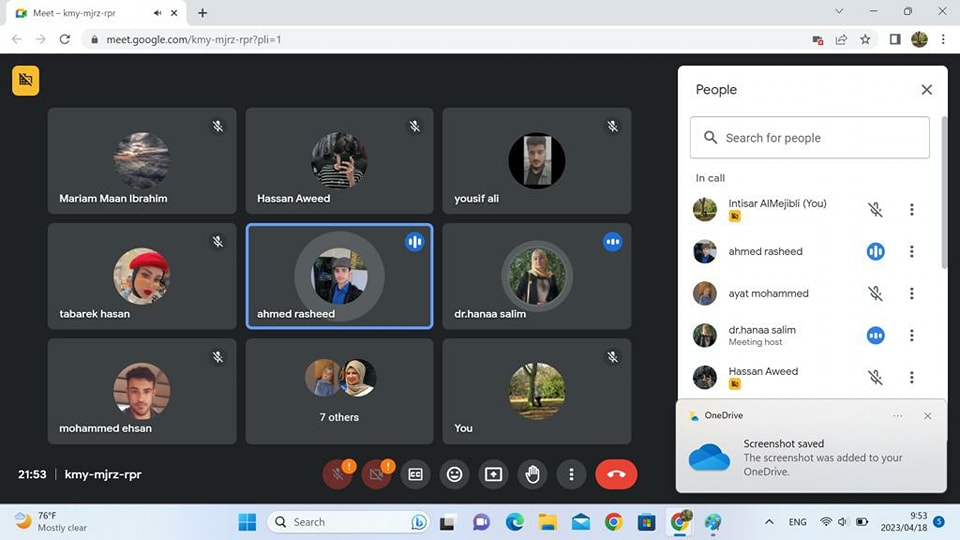This screenshot has height=540, width=960.
Task: Toggle the microphone button in call controls
Action: pos(337,475)
